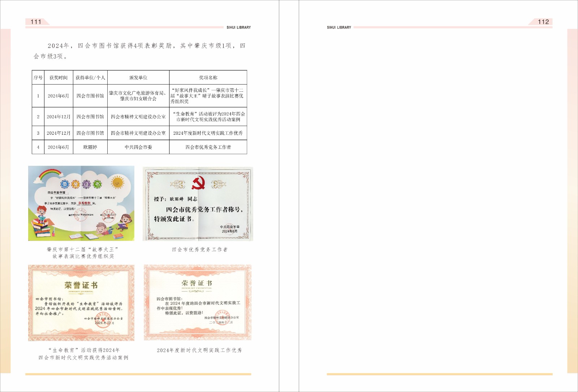578x392 pixels.
Task: Click page number 111
Action: (36, 22)
